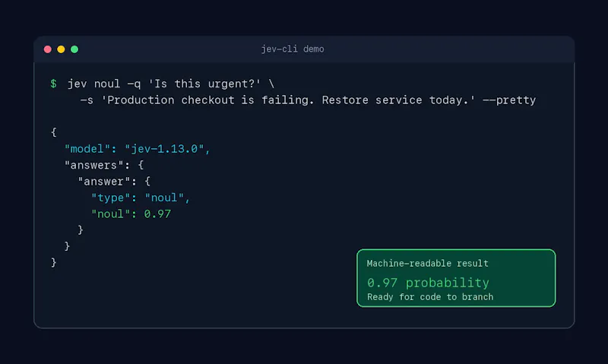Click the 'Machine-readable result' heading
608x364 pixels.
[427, 264]
